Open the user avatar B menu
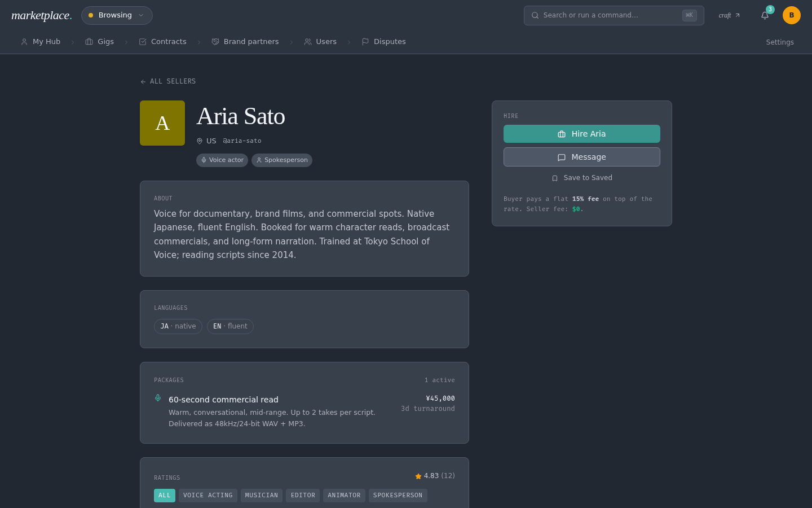 tap(792, 15)
